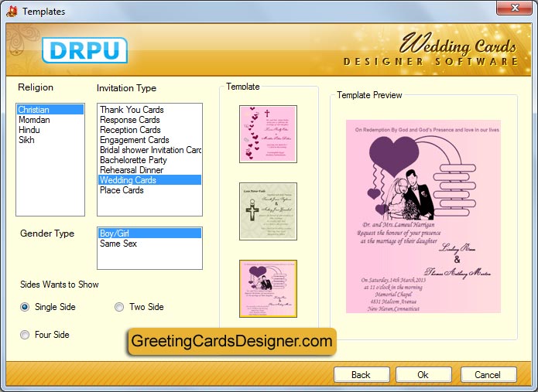The image size is (538, 392).
Task: Choose Thank You Cards invitation type
Action: [149, 110]
